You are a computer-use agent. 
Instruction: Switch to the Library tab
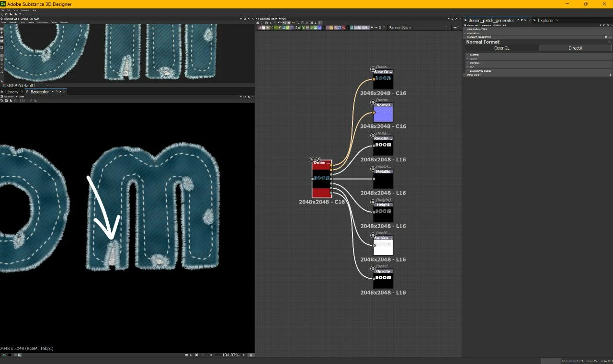[11, 91]
